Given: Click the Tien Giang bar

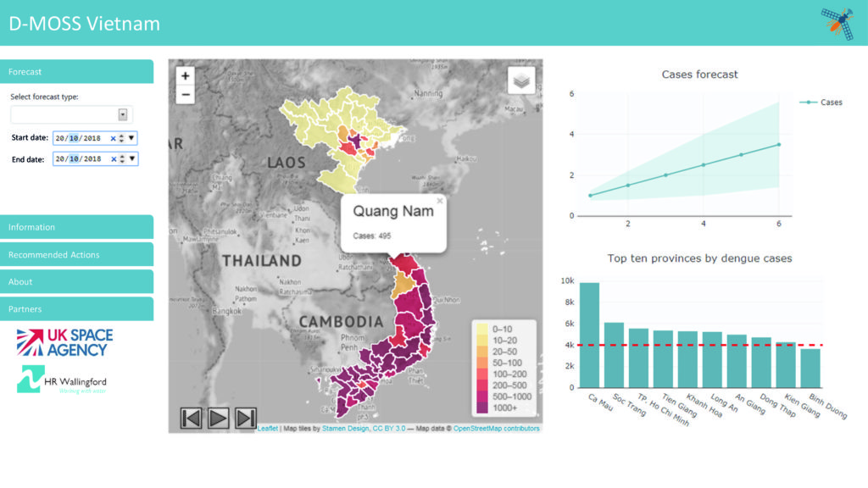Looking at the screenshot, I should tap(663, 359).
